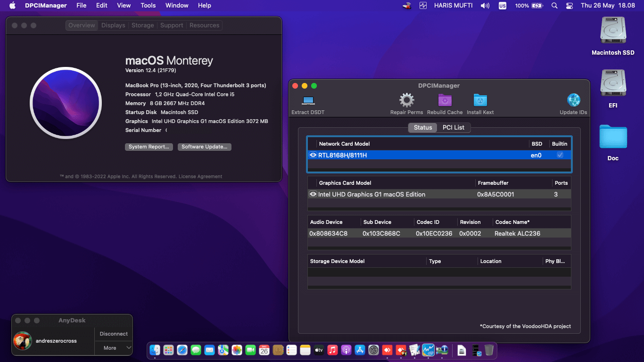Start FaceTime from the Dock

click(250, 350)
